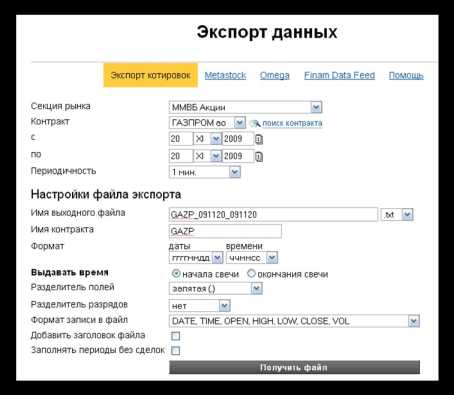Image resolution: width=454 pixels, height=395 pixels.
Task: Click the 'Секция рынка' label
Action: [60, 106]
